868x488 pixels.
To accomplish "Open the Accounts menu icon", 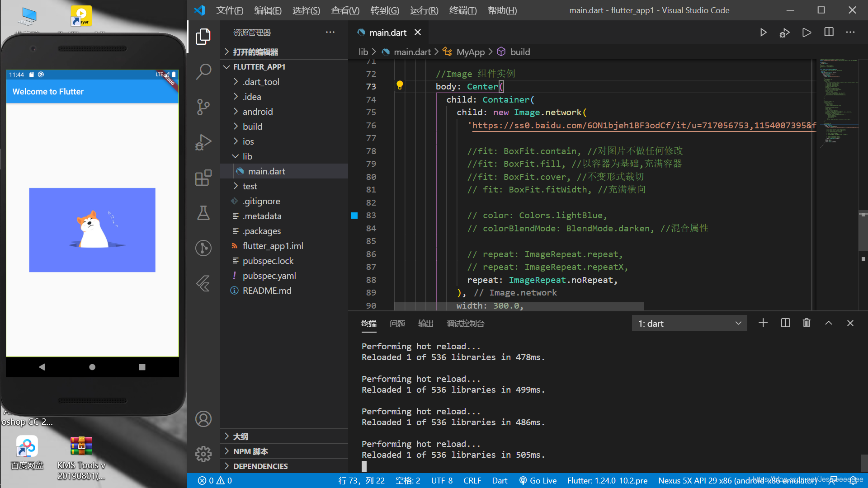I will 203,419.
